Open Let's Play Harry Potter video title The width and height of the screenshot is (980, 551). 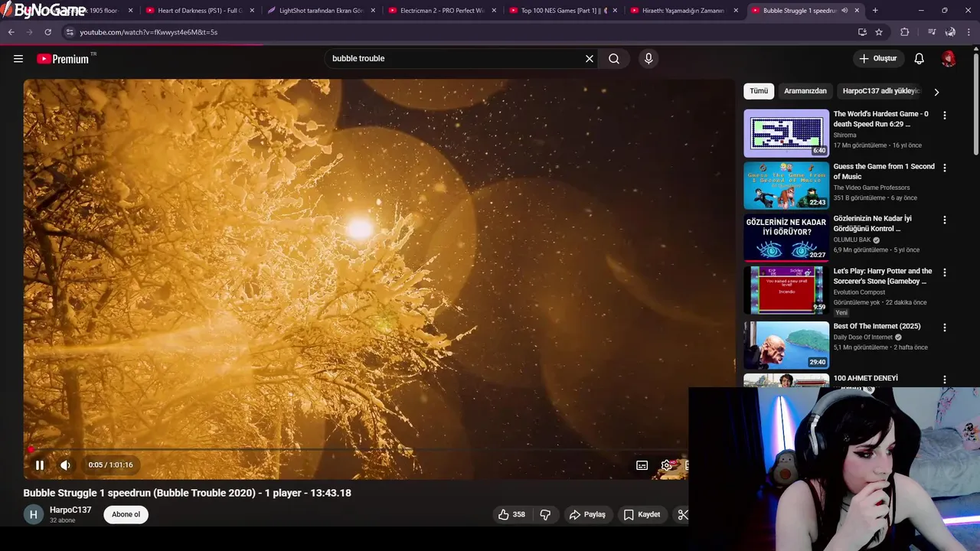(x=883, y=276)
